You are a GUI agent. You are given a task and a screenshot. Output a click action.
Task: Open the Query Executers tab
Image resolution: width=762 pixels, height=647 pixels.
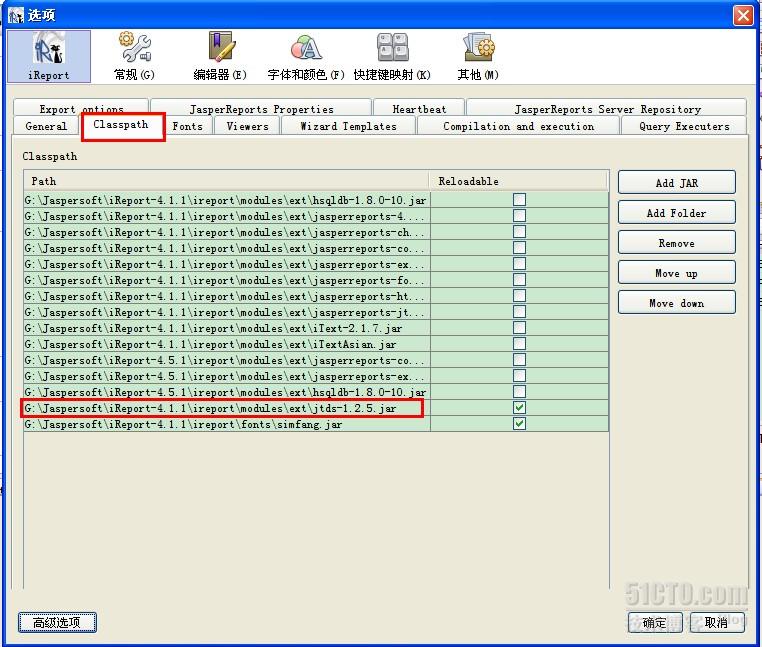pos(684,126)
